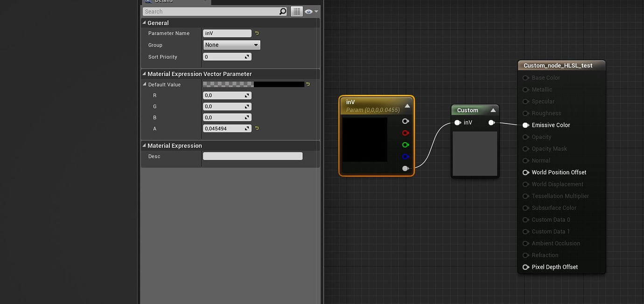Screen dimensions: 644x304
Task: Reset the Parameter Name to default
Action: point(257,33)
